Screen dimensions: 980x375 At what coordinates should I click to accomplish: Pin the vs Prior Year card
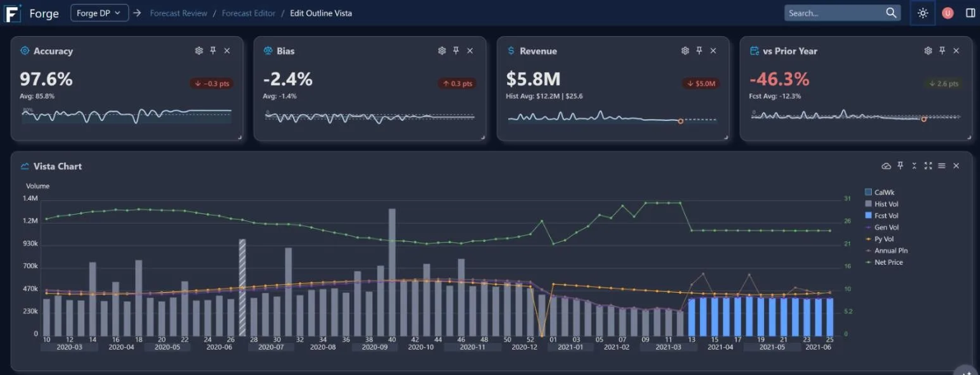tap(942, 51)
